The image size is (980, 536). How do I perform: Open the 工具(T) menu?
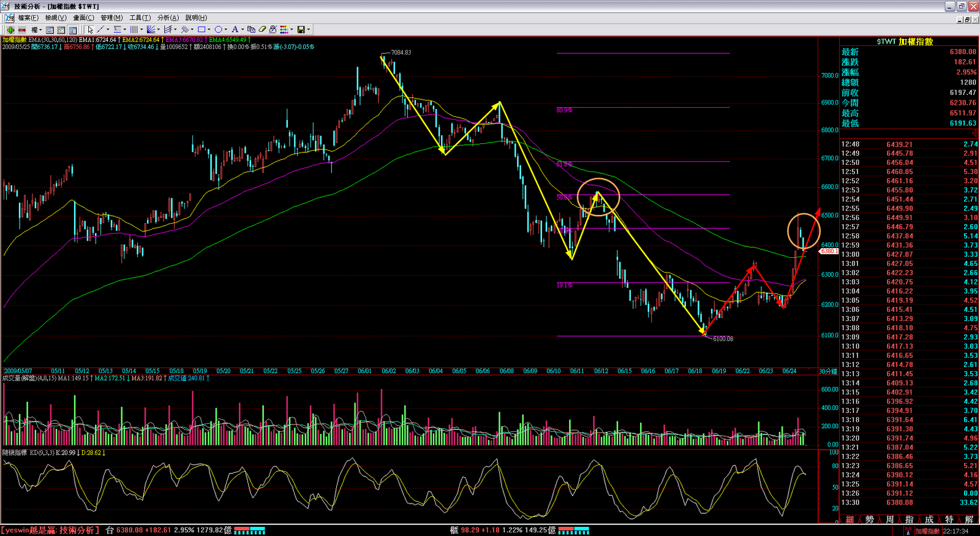140,18
